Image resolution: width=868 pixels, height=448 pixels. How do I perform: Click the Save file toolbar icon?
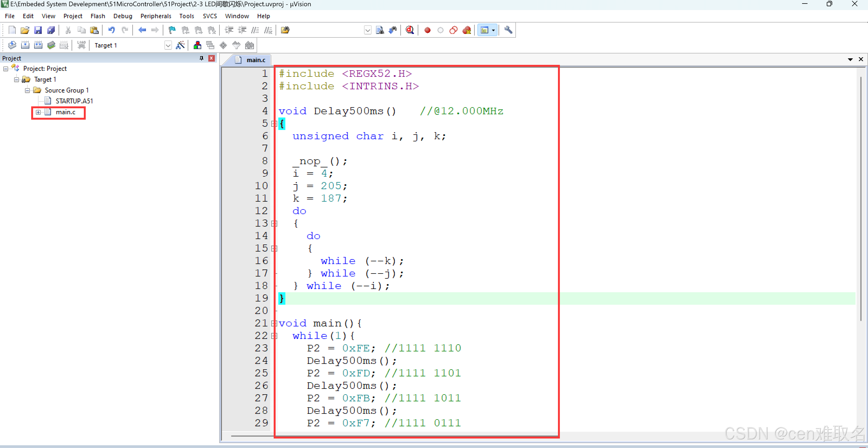[x=38, y=30]
